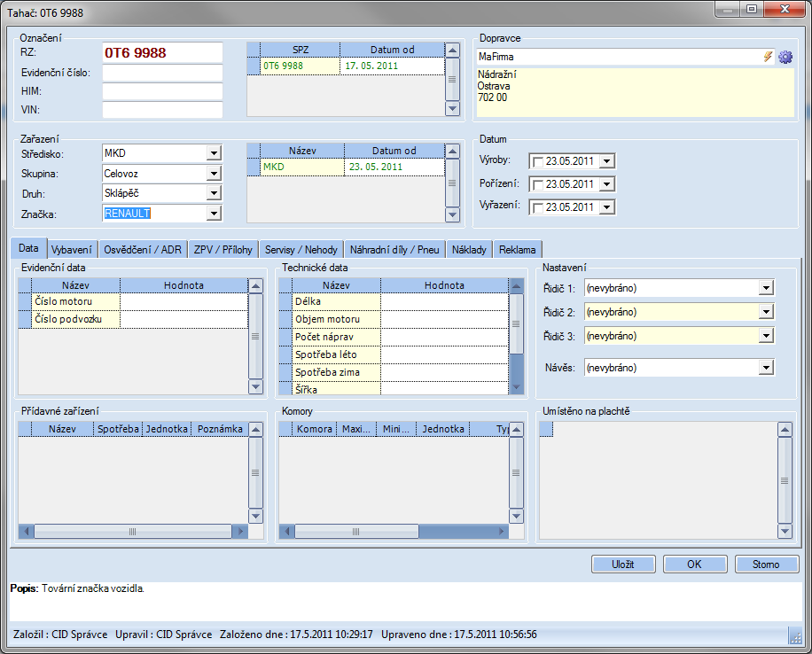Click the lightning bolt icon beside MaFirma

point(768,57)
